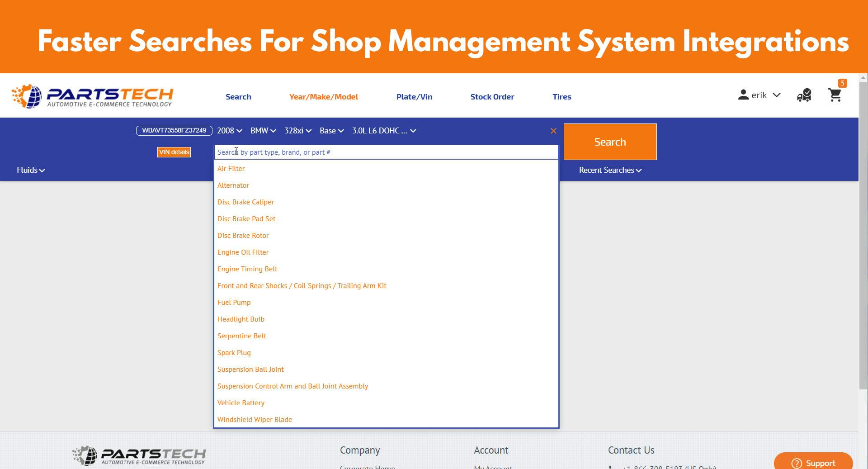Open the Base submodel dropdown
868x469 pixels.
332,131
